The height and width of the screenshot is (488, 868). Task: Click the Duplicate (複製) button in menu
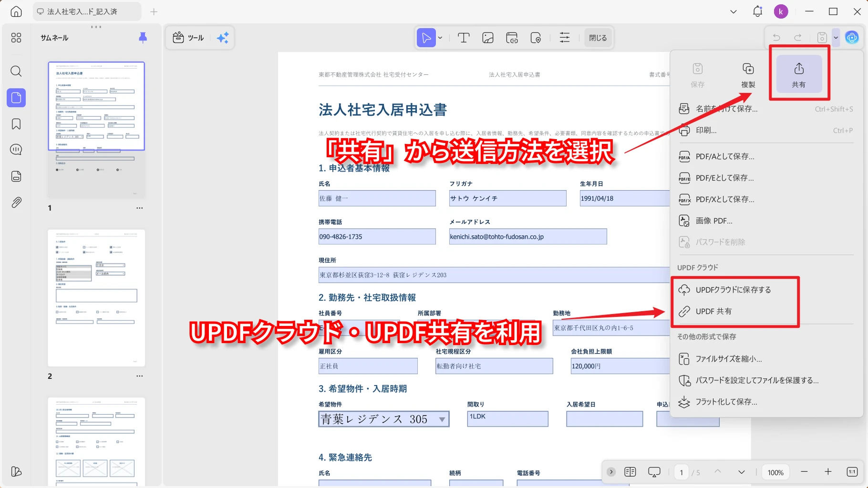748,74
